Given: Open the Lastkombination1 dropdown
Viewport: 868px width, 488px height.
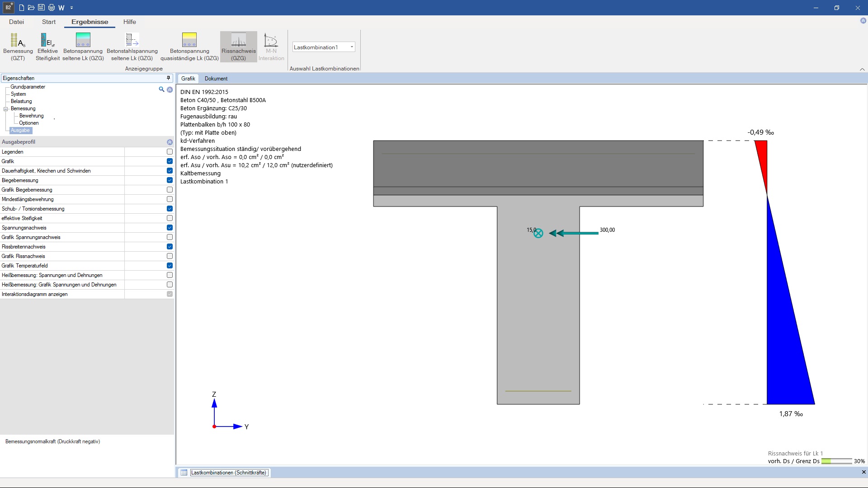Looking at the screenshot, I should tap(351, 47).
